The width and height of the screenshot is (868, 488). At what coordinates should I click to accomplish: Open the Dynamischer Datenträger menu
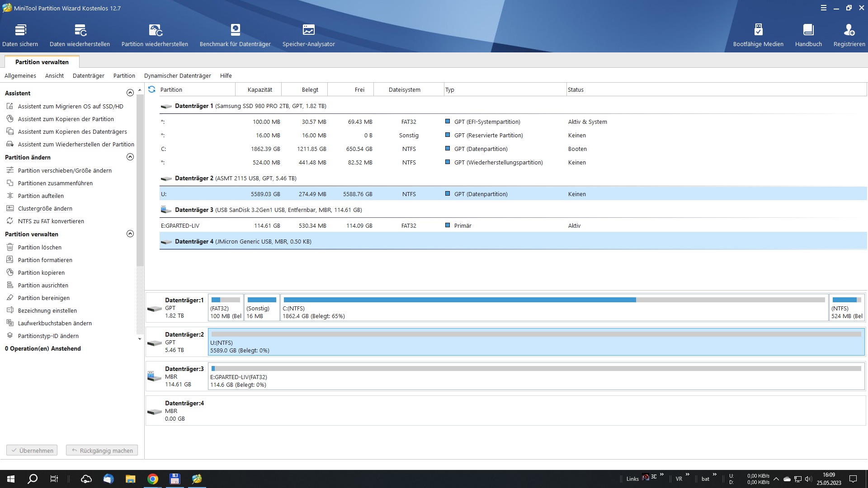(x=177, y=75)
